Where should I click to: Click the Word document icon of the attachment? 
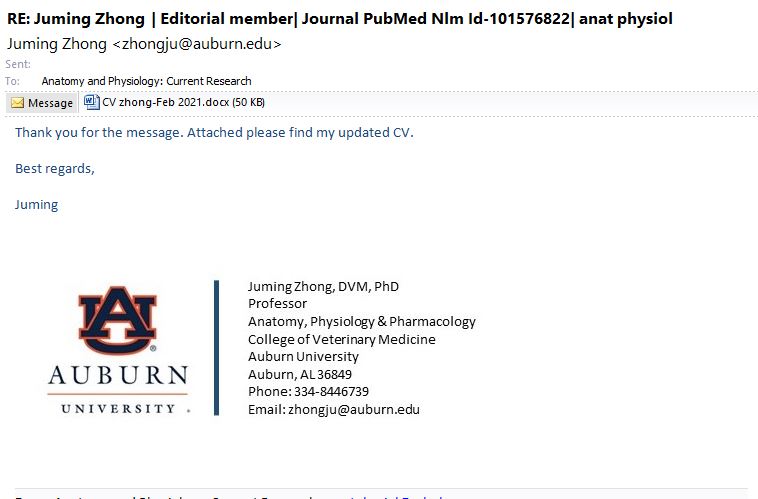click(91, 102)
